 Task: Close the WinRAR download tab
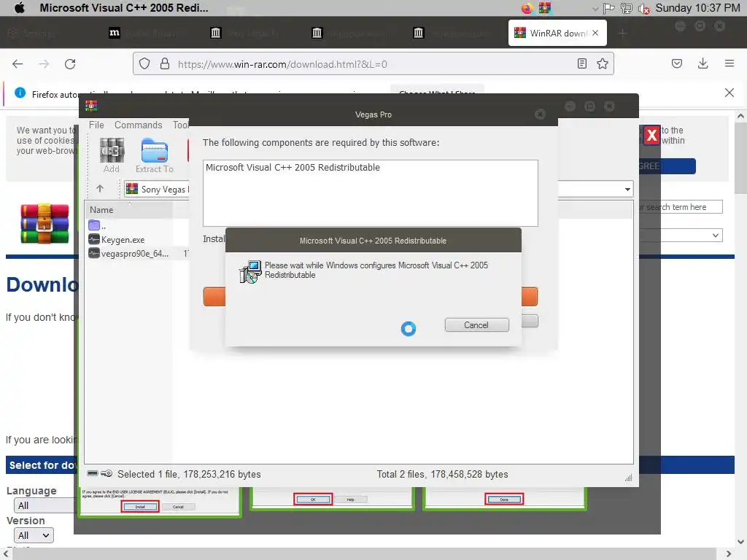[x=595, y=33]
